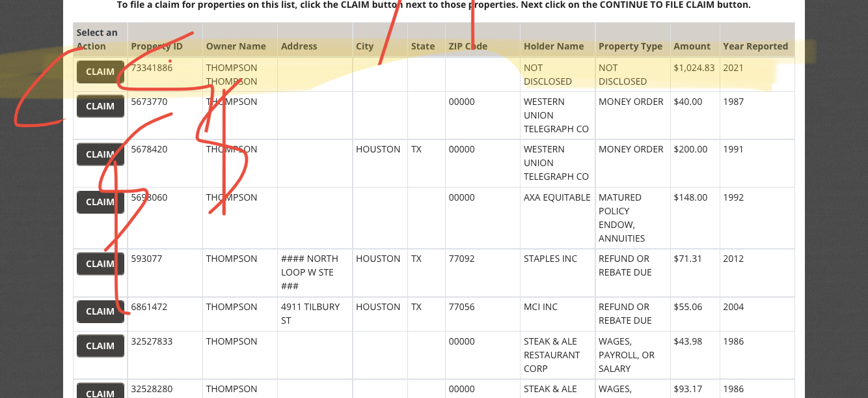Image resolution: width=868 pixels, height=398 pixels.
Task: Click the AXA EQUITABLE holder name
Action: tap(557, 197)
